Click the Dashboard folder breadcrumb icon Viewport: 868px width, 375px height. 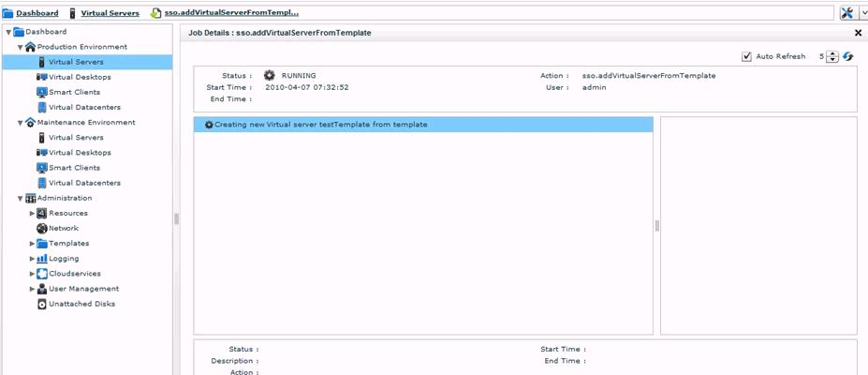point(7,13)
